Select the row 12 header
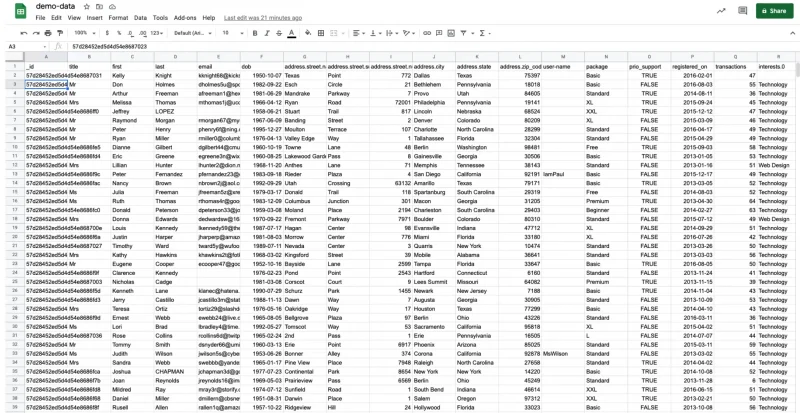Image resolution: width=800 pixels, height=413 pixels. coord(15,165)
